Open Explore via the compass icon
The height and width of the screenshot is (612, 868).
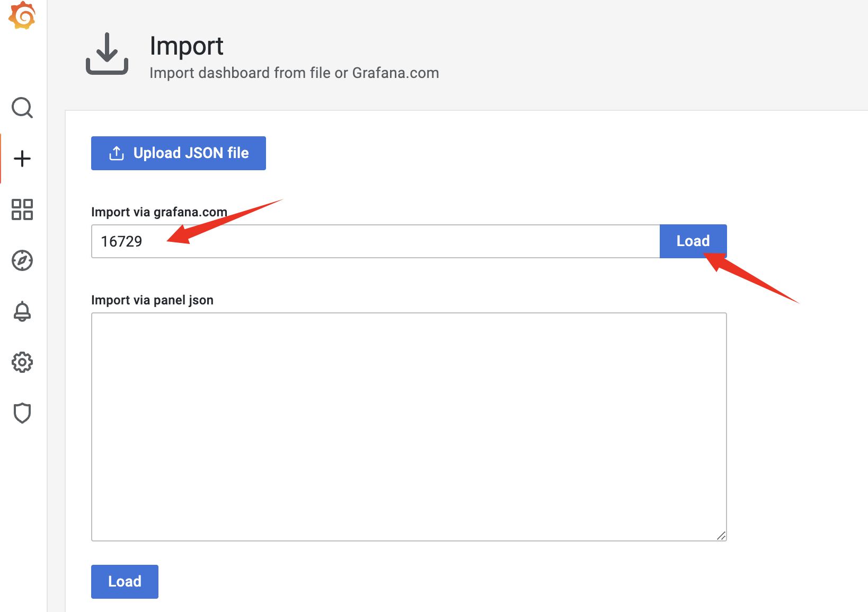(x=22, y=260)
